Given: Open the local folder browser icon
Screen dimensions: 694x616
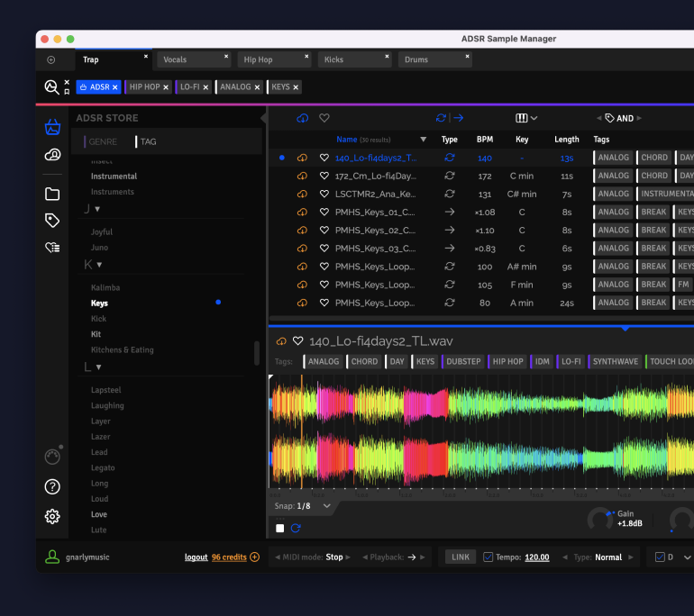Looking at the screenshot, I should 52,194.
